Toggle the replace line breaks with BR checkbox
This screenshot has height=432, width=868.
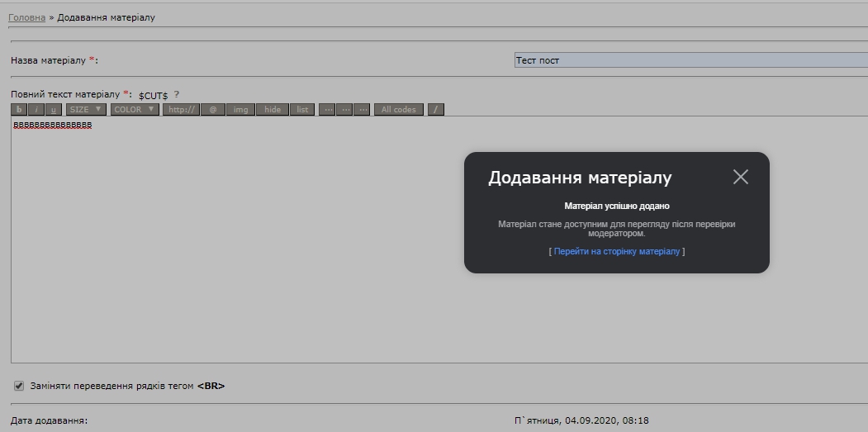(x=19, y=386)
